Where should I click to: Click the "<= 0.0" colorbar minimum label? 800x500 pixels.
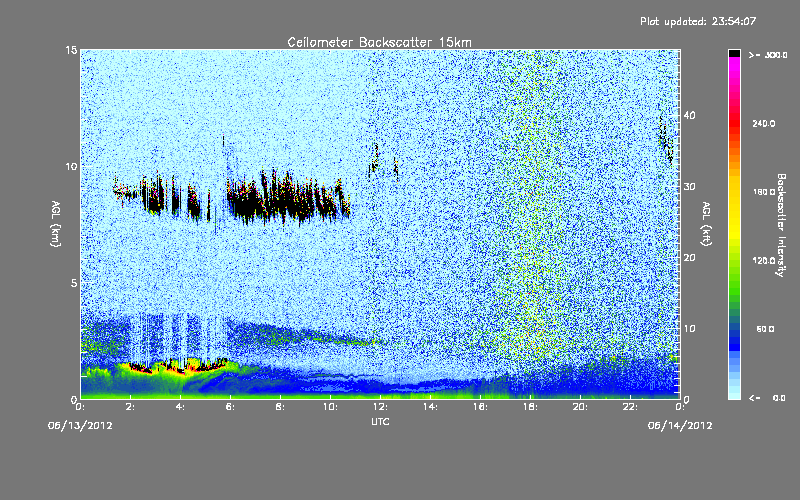click(768, 398)
